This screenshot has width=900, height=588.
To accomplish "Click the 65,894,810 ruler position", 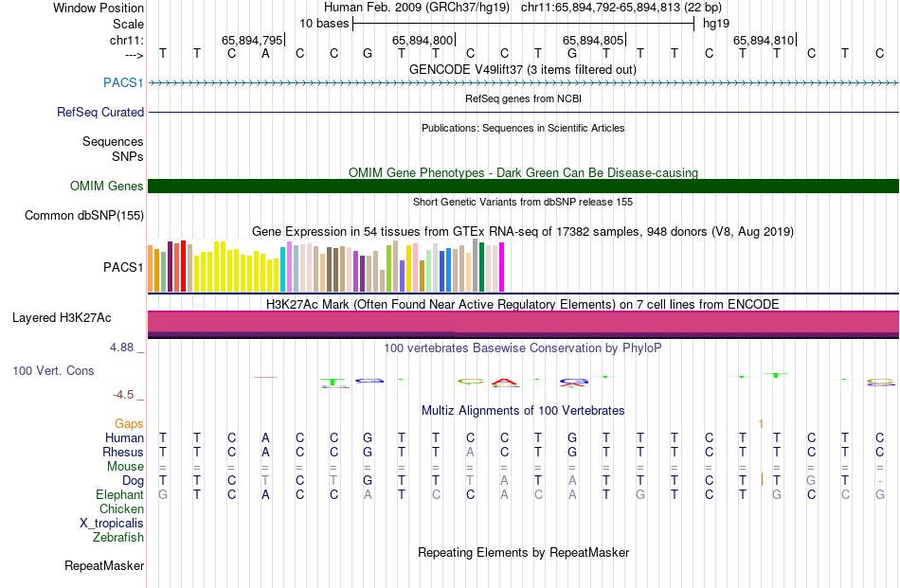I will pyautogui.click(x=764, y=40).
